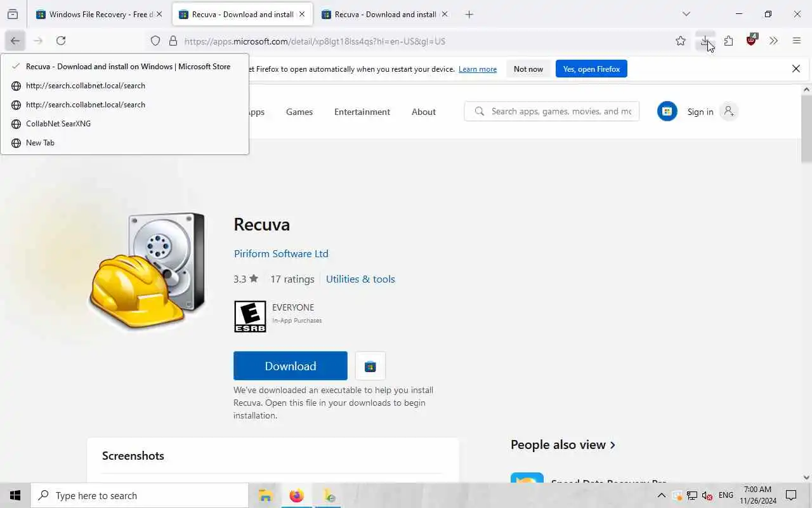Image resolution: width=812 pixels, height=508 pixels.
Task: Click the Learn more link
Action: click(x=478, y=69)
